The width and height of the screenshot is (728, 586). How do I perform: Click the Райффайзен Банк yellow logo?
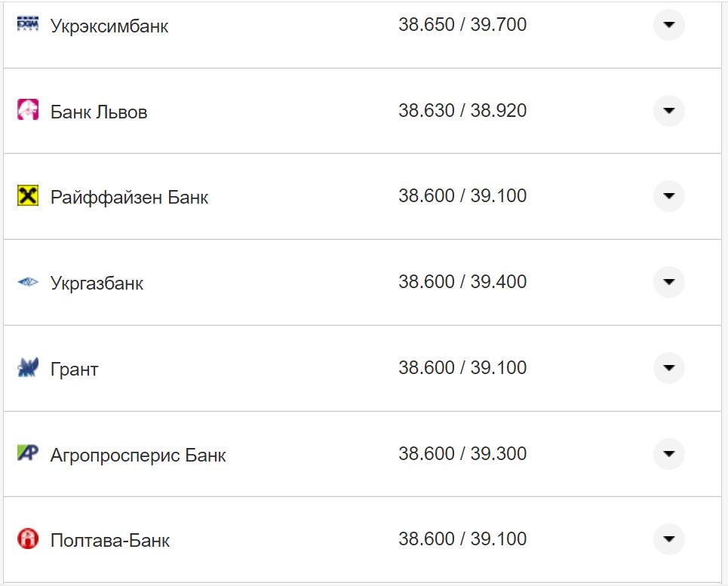pyautogui.click(x=27, y=196)
